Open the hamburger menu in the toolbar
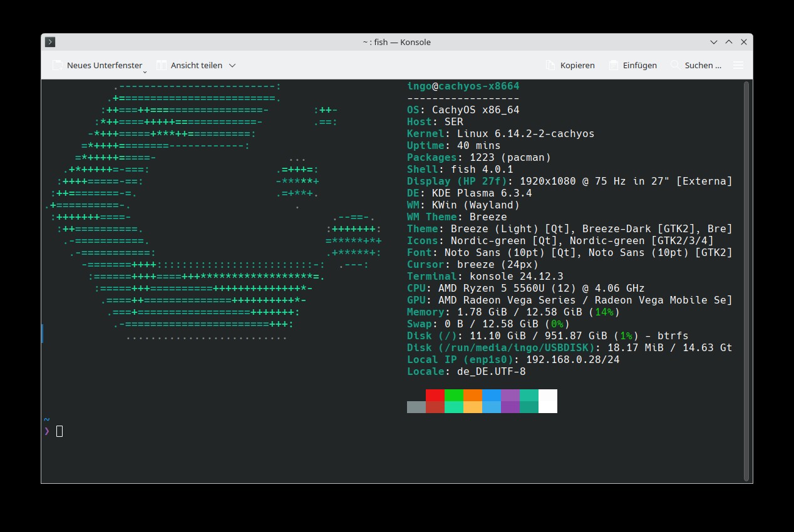Viewport: 794px width, 532px height. tap(738, 65)
